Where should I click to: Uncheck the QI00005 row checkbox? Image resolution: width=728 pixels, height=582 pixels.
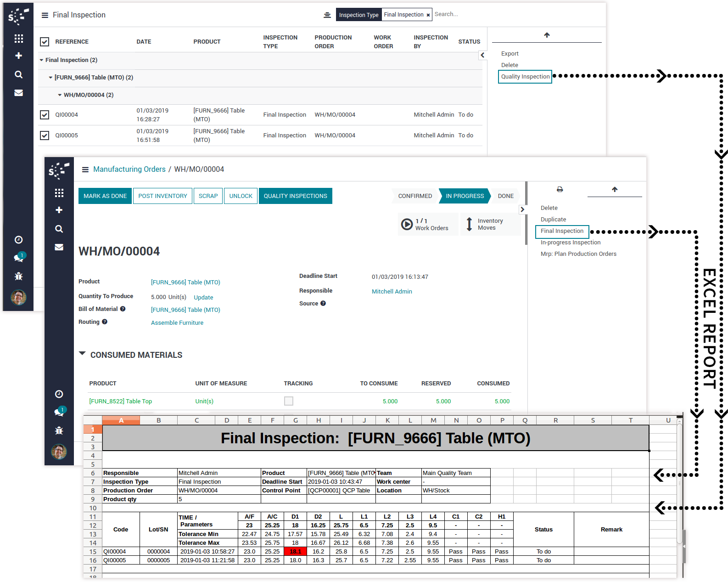[45, 136]
